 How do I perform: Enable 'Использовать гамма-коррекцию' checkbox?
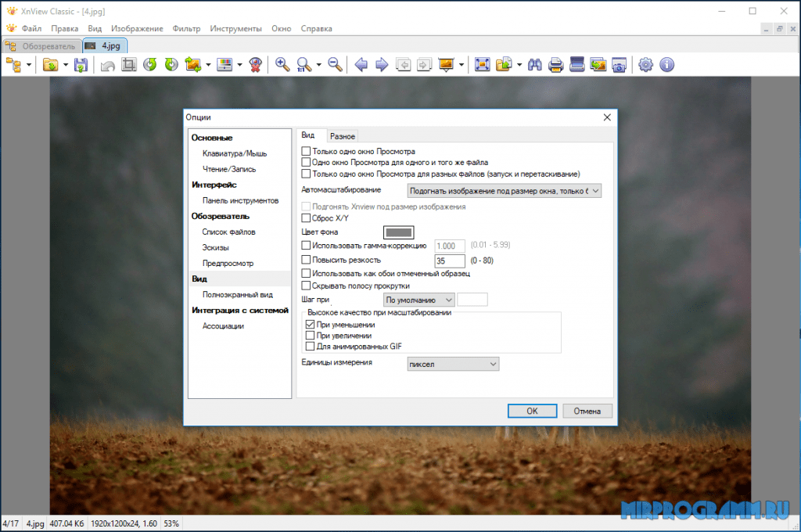pos(306,246)
